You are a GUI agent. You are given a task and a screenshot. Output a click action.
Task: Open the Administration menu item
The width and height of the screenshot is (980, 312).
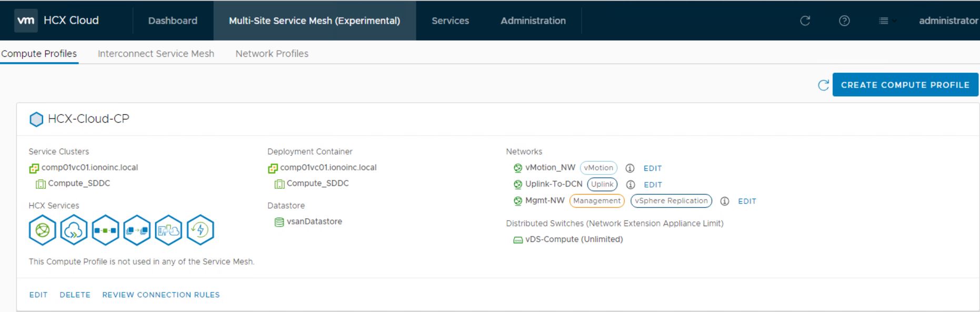click(x=533, y=21)
